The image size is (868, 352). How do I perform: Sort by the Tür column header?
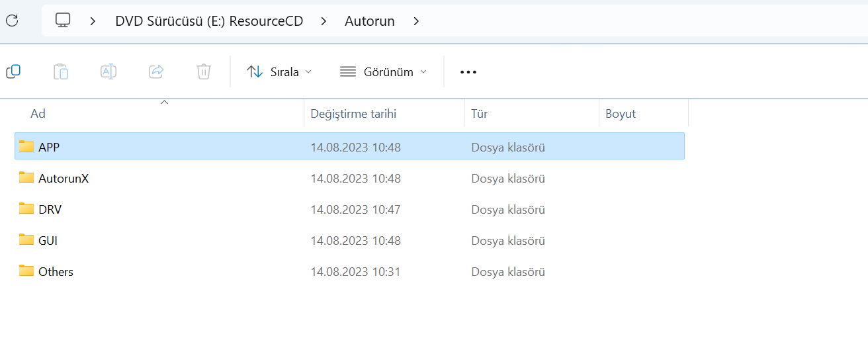479,114
